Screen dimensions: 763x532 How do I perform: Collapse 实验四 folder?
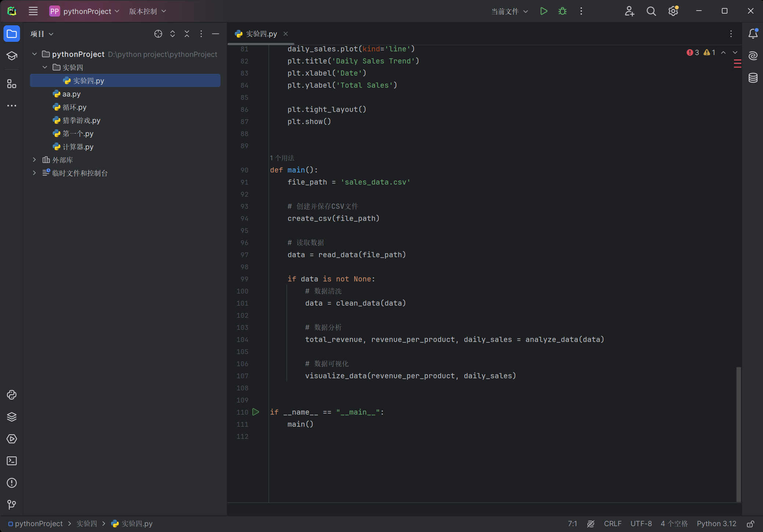(45, 68)
